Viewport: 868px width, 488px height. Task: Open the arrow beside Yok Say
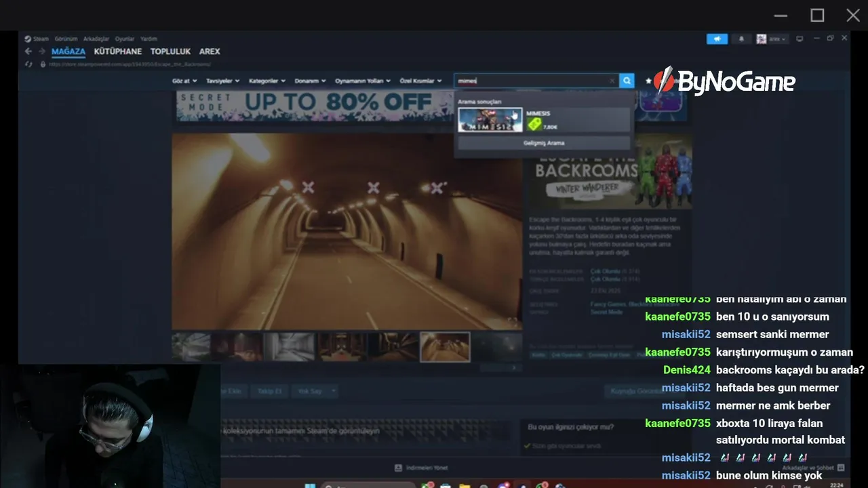tap(333, 391)
